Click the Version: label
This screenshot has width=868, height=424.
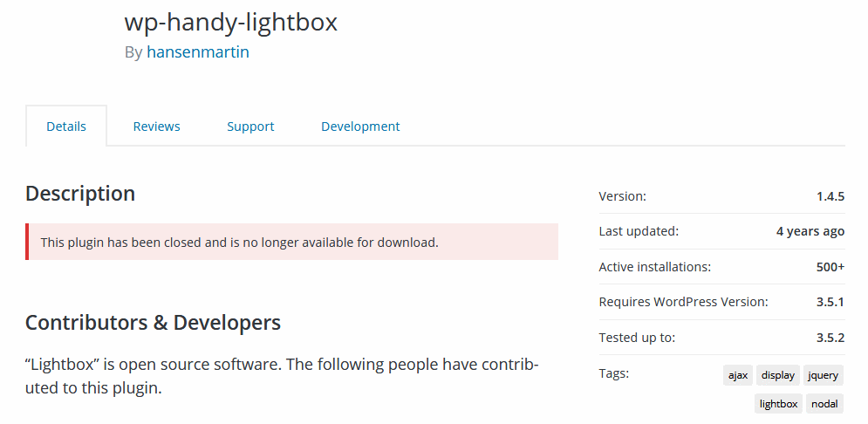[x=622, y=196]
